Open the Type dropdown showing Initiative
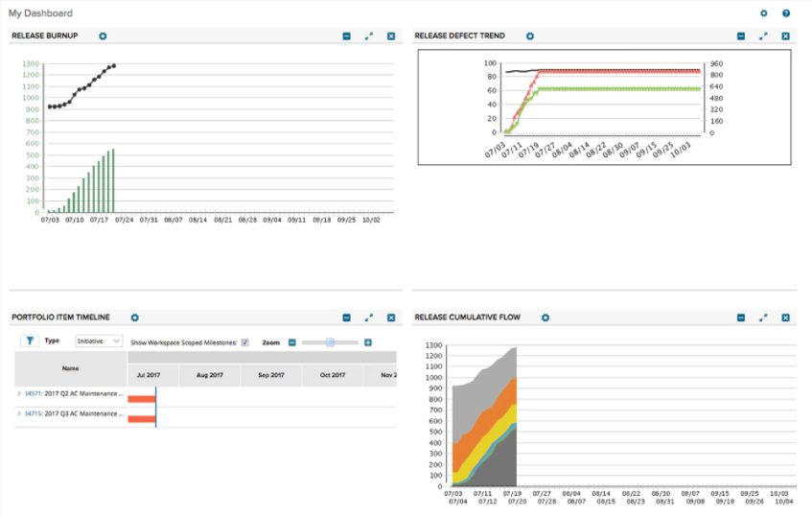812x517 pixels. 99,341
